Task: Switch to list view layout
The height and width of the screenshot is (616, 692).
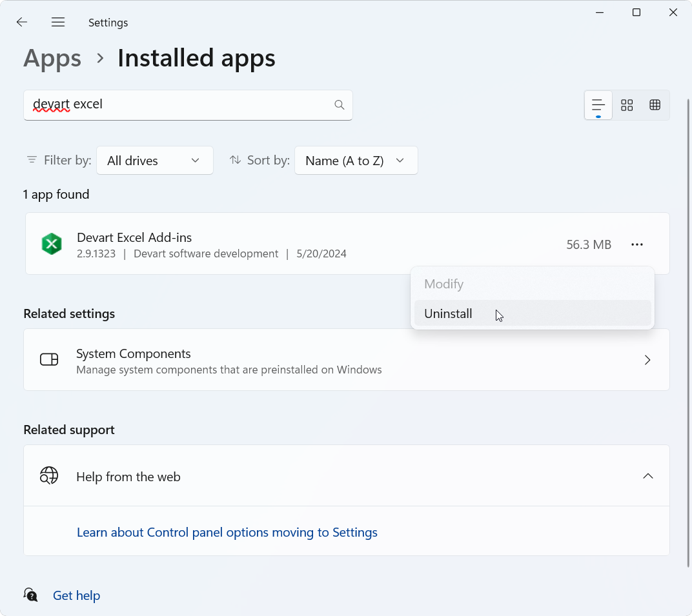Action: (598, 105)
